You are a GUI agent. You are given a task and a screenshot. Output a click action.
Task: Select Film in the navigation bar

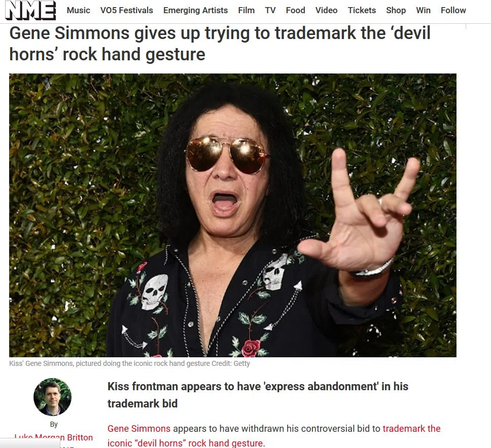pyautogui.click(x=246, y=10)
